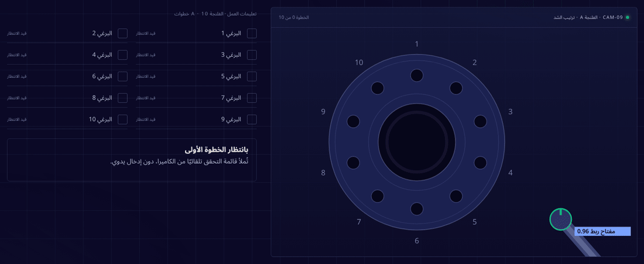Click the checklist auto-fill description text
This screenshot has width=644, height=264.
pos(180,162)
